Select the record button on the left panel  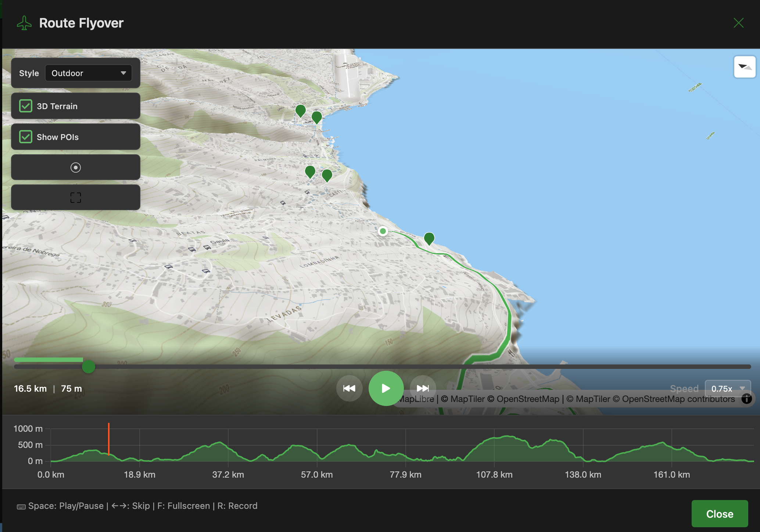pyautogui.click(x=75, y=167)
